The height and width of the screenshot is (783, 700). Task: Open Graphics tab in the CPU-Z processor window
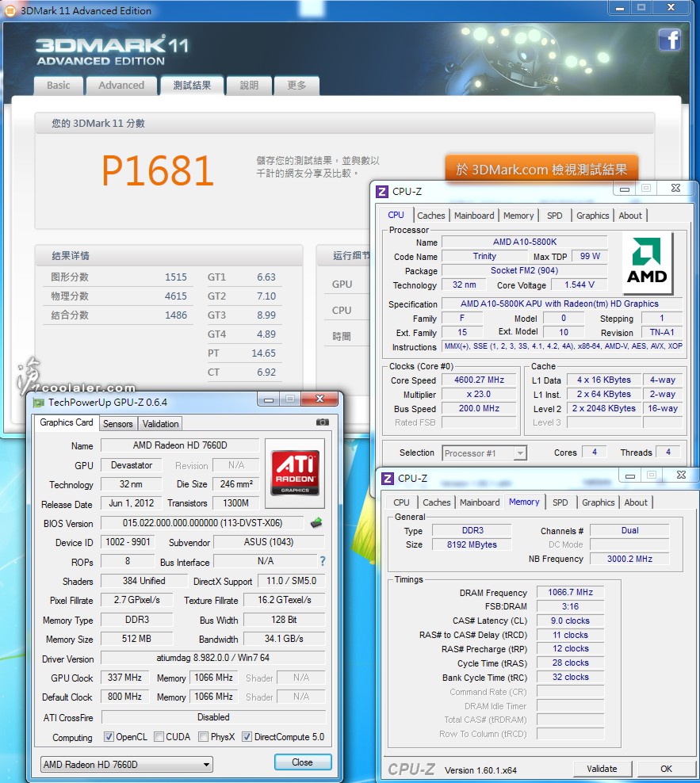(x=592, y=216)
